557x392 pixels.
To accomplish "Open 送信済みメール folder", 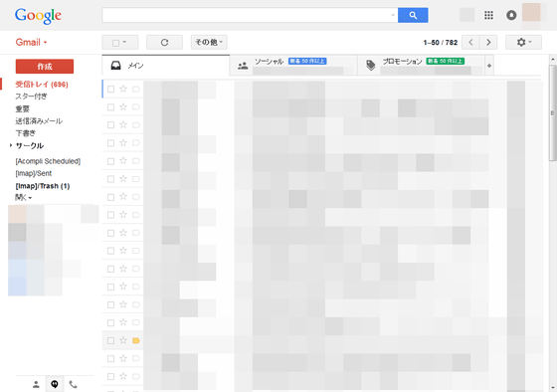I will point(39,120).
